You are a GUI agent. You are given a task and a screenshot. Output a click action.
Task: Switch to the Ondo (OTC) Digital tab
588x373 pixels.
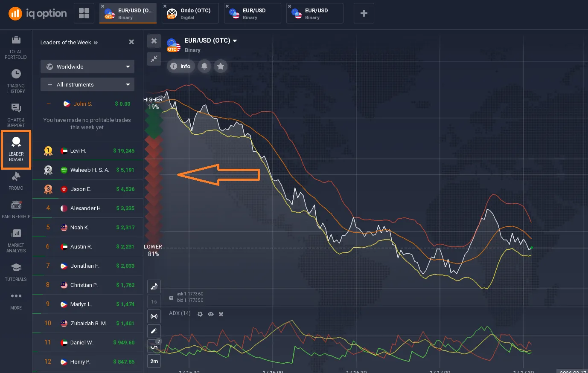(190, 14)
